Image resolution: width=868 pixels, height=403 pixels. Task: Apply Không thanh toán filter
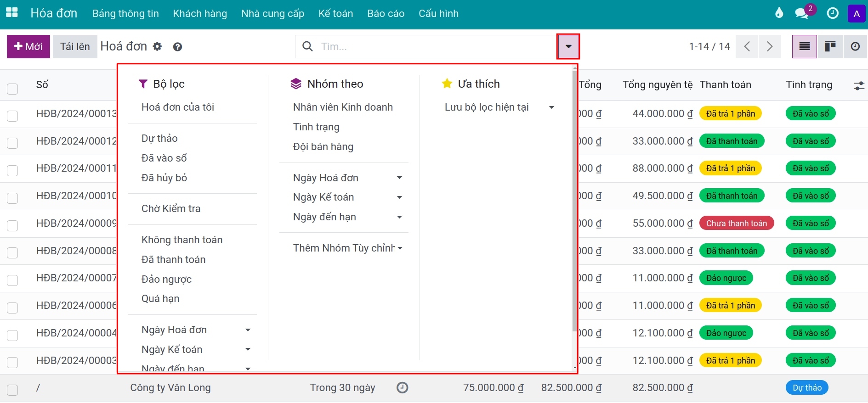182,240
